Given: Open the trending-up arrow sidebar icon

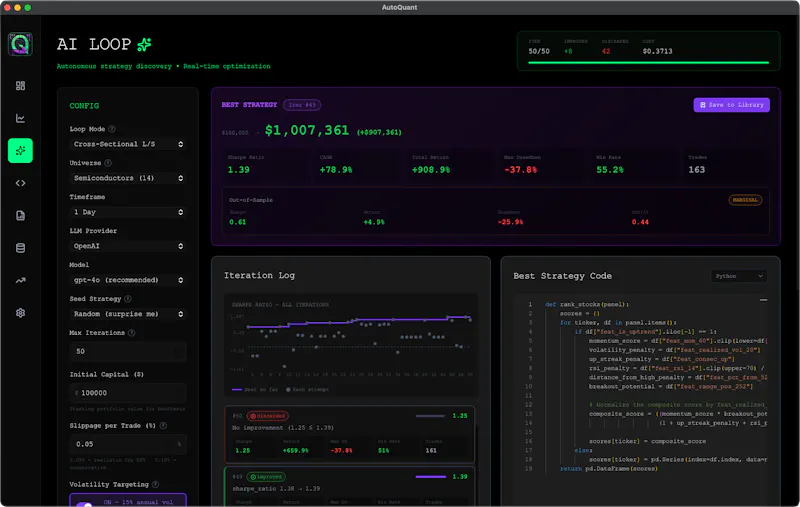Looking at the screenshot, I should [x=20, y=280].
